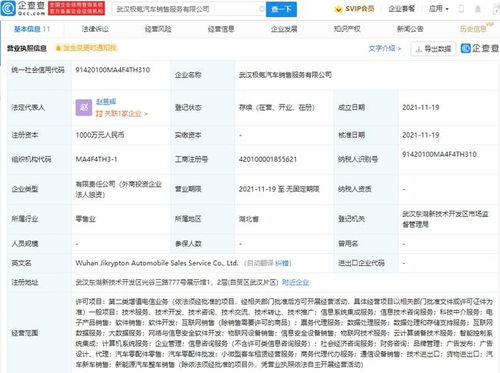
Task: Select registration status 存续（在营、开业、在册）
Action: pyautogui.click(x=277, y=108)
